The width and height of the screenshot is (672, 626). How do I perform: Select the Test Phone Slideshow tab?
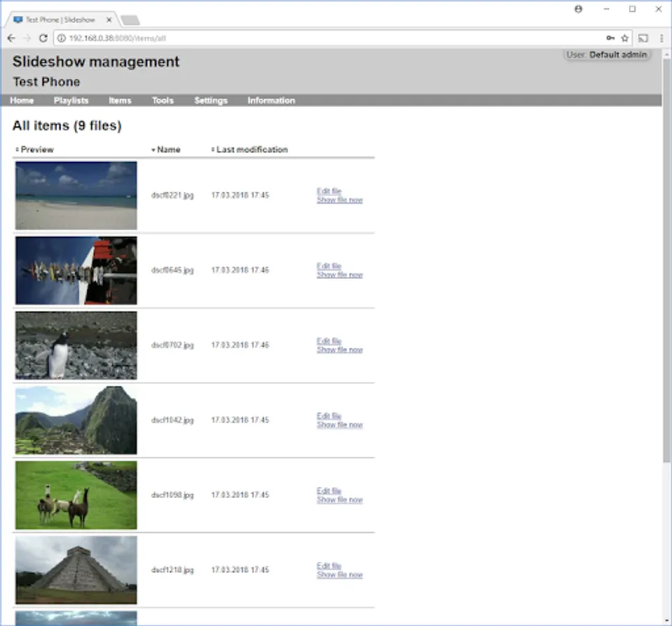60,19
